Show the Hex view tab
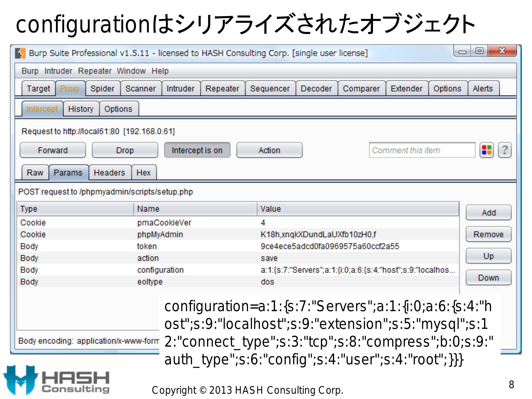The height and width of the screenshot is (399, 532). (x=144, y=173)
